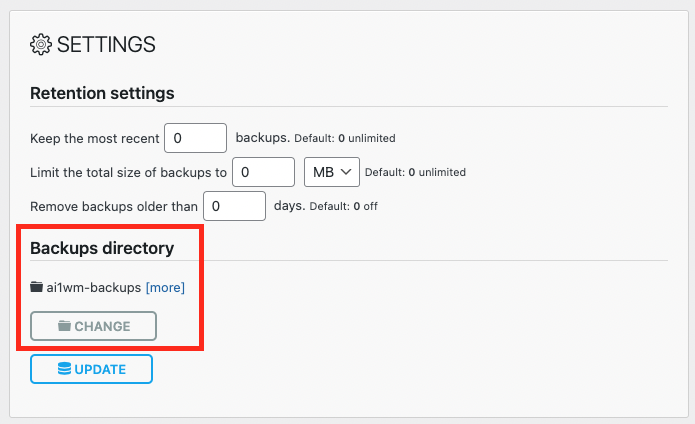This screenshot has width=695, height=424.
Task: Click 'Remove backups older than' label
Action: (x=114, y=206)
